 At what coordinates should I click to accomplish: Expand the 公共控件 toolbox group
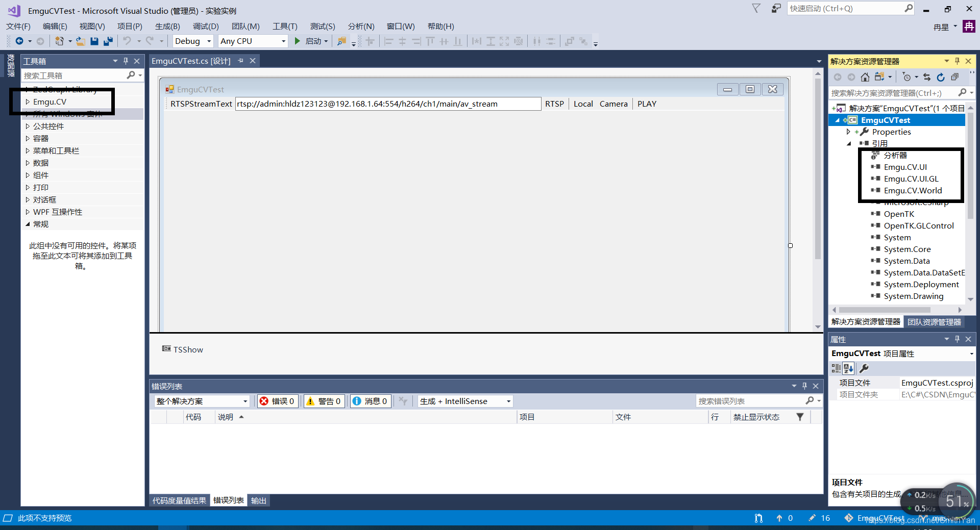point(28,127)
